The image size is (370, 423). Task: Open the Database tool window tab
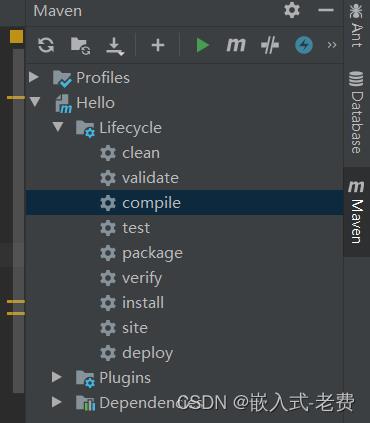(x=356, y=112)
